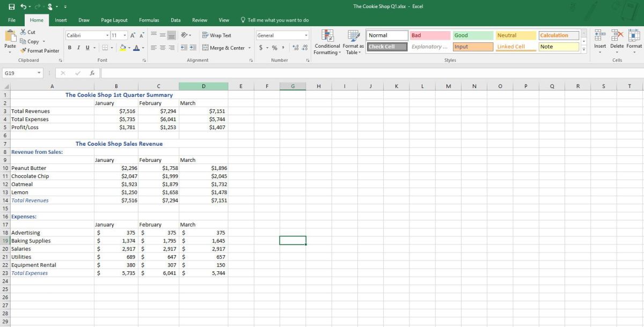This screenshot has height=327, width=644.
Task: Open Conditional Formatting options
Action: 327,42
